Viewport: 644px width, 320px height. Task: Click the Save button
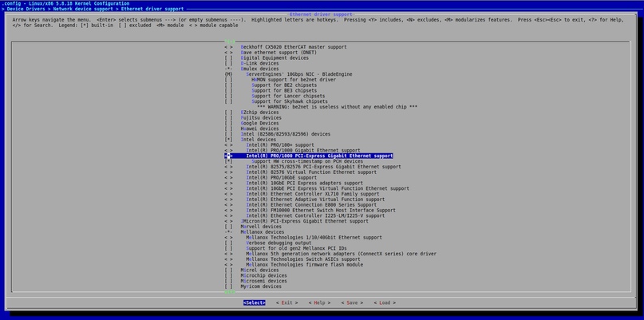[352, 302]
